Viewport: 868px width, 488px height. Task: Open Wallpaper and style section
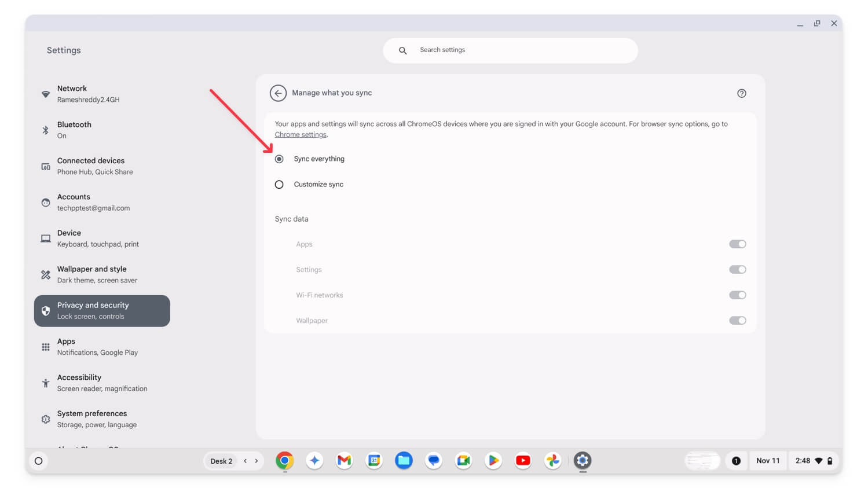102,274
